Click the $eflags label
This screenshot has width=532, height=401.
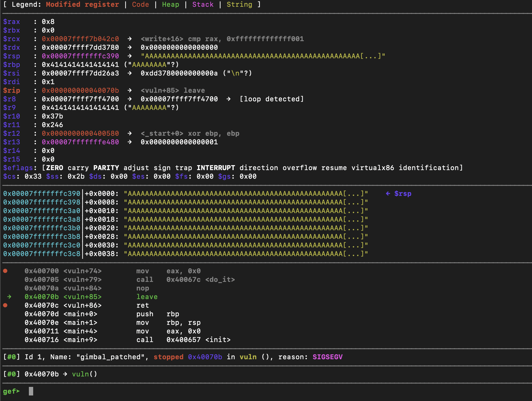[x=18, y=168]
